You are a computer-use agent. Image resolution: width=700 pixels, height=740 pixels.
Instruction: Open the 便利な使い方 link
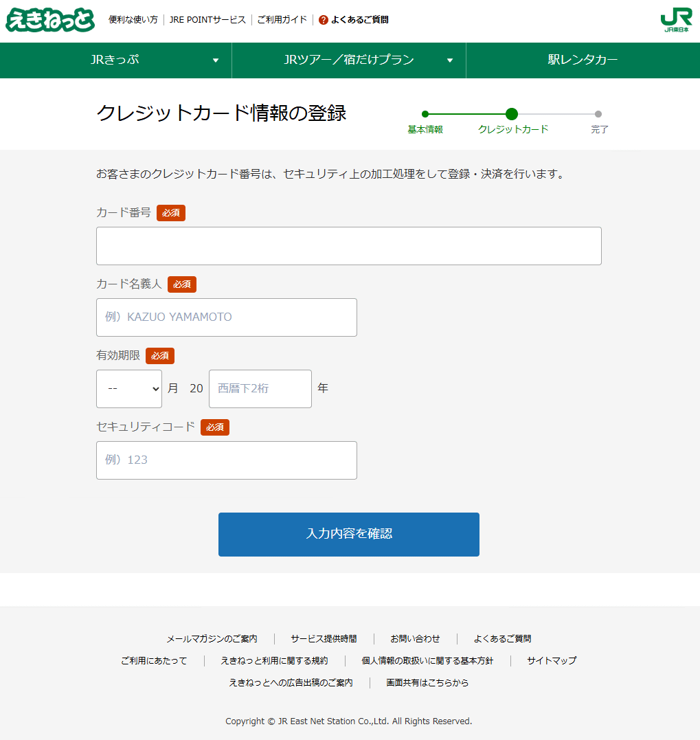click(133, 20)
